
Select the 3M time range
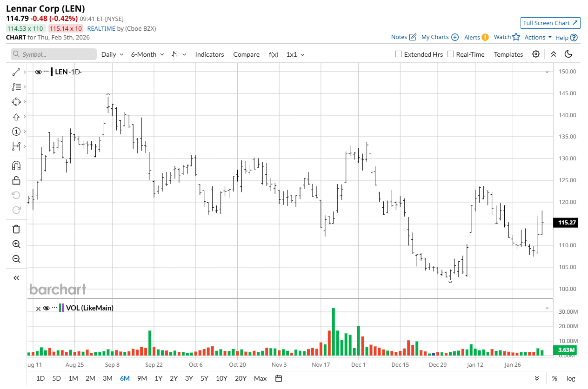coord(107,378)
